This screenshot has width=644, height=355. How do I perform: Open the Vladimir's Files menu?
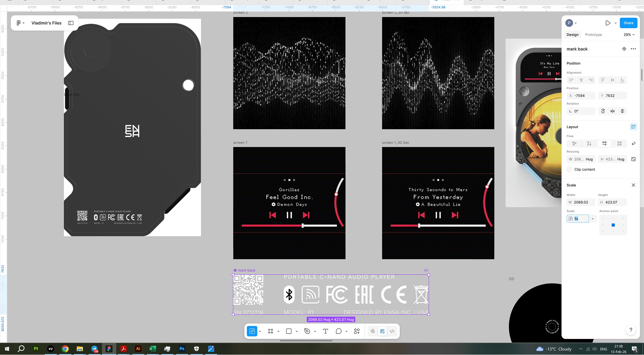[x=46, y=23]
